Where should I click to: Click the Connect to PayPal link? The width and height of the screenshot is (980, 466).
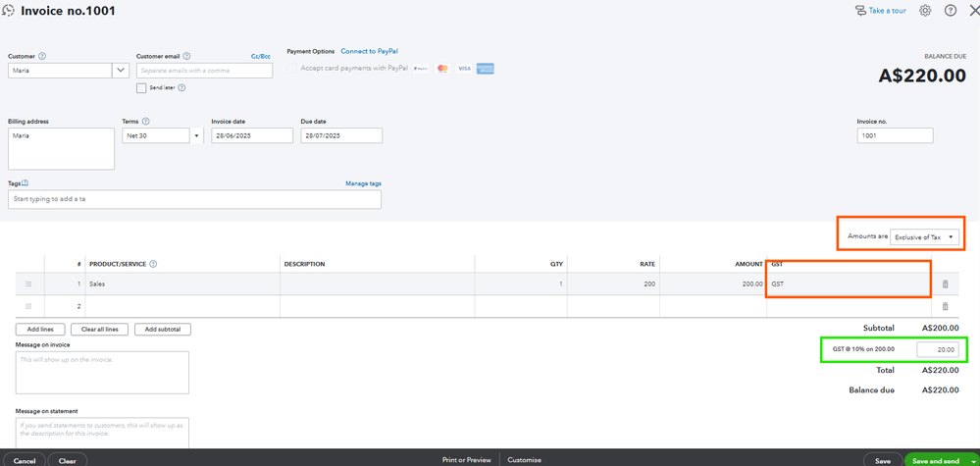pyautogui.click(x=370, y=51)
